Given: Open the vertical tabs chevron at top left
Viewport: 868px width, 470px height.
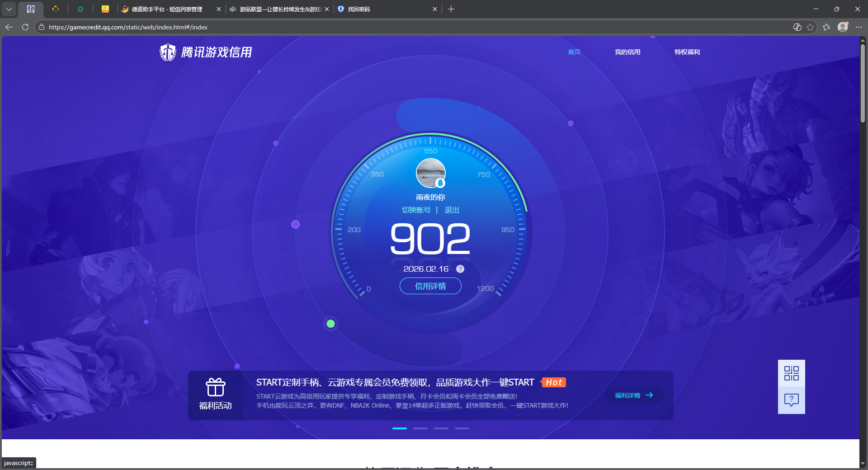Looking at the screenshot, I should [9, 9].
